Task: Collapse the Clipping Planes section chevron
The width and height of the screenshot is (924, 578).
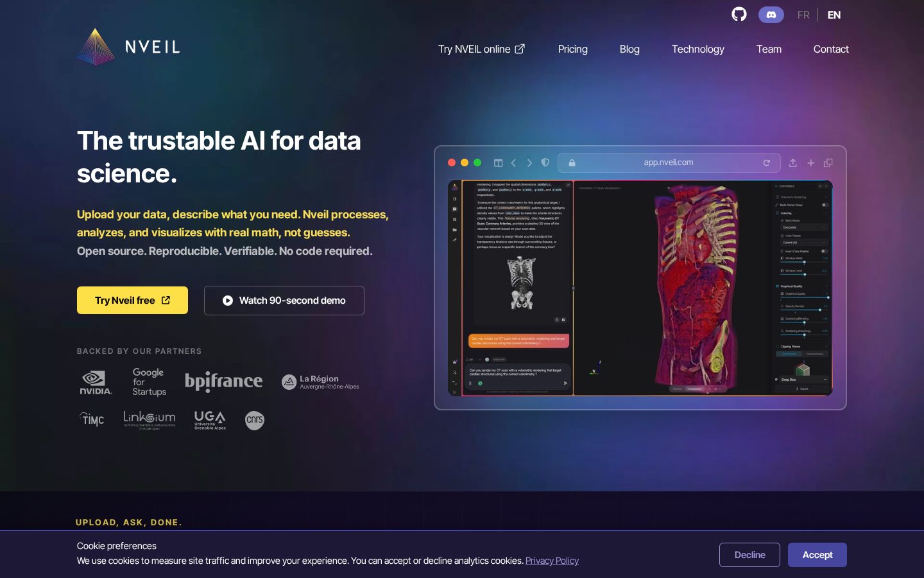Action: [826, 346]
